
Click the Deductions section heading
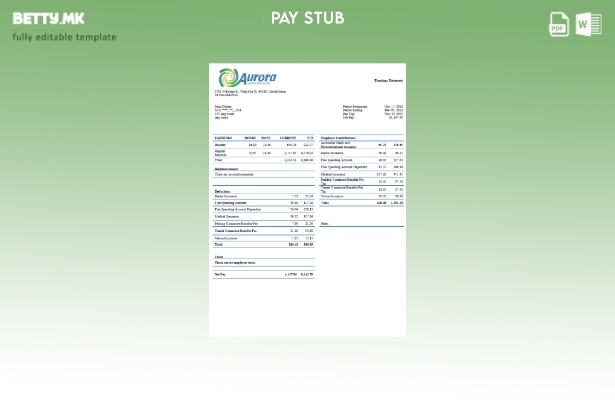click(222, 191)
